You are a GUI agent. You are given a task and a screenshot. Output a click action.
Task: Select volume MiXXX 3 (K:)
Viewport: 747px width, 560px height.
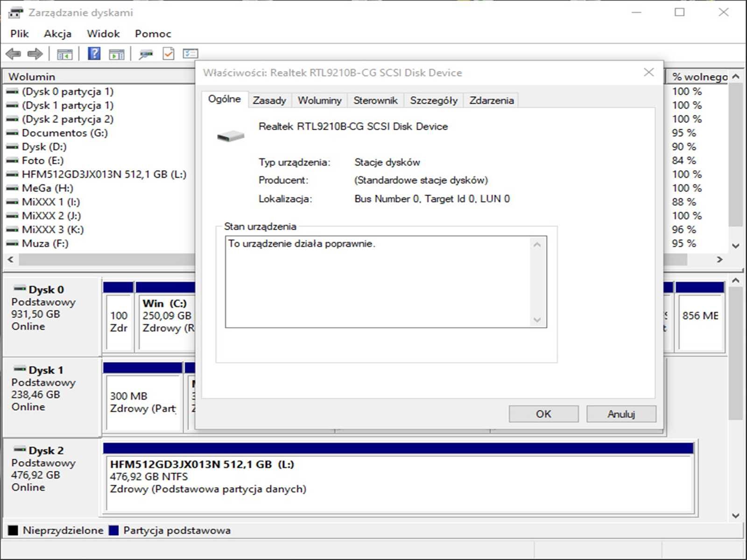[52, 230]
